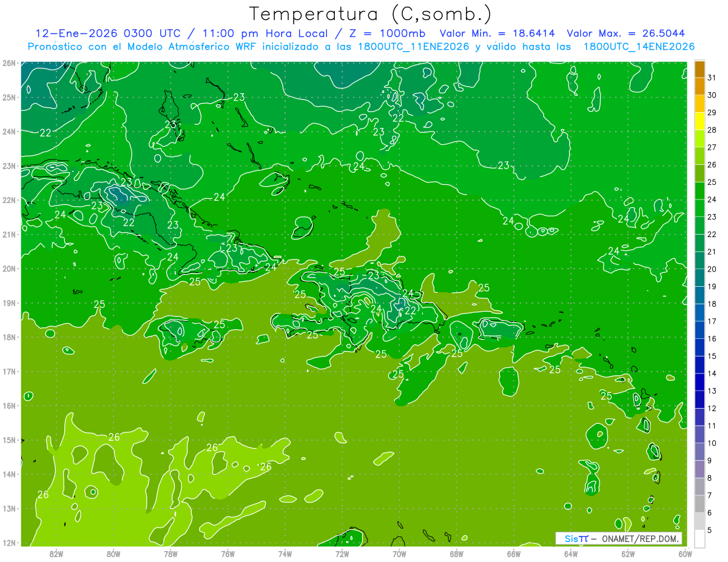Click the "1800UTC_14ENE2026" valid-until time

(639, 47)
